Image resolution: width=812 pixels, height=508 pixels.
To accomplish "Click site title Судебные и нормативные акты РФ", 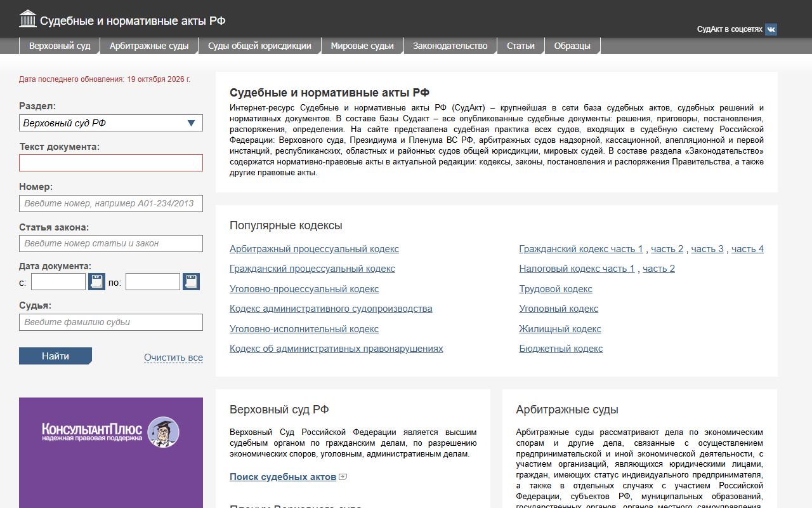I will (x=133, y=20).
